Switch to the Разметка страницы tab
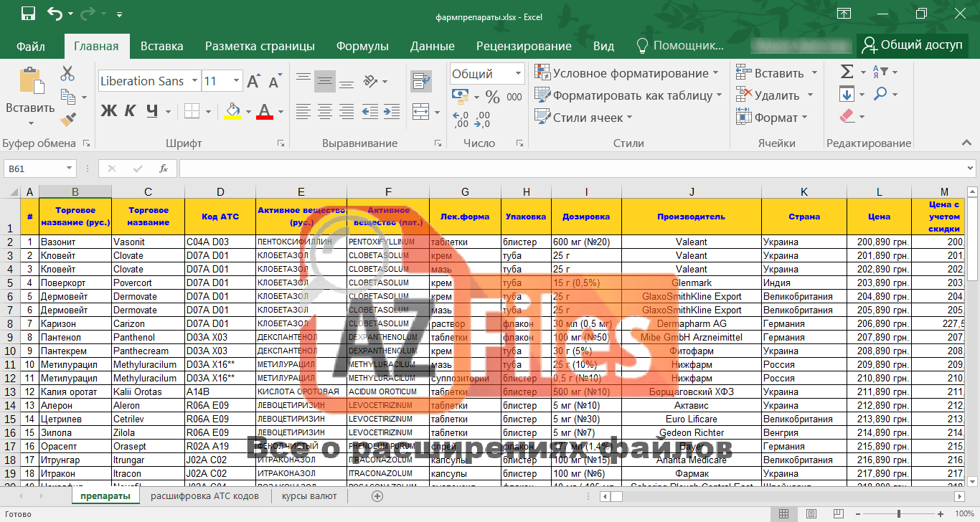This screenshot has width=980, height=522. tap(260, 46)
